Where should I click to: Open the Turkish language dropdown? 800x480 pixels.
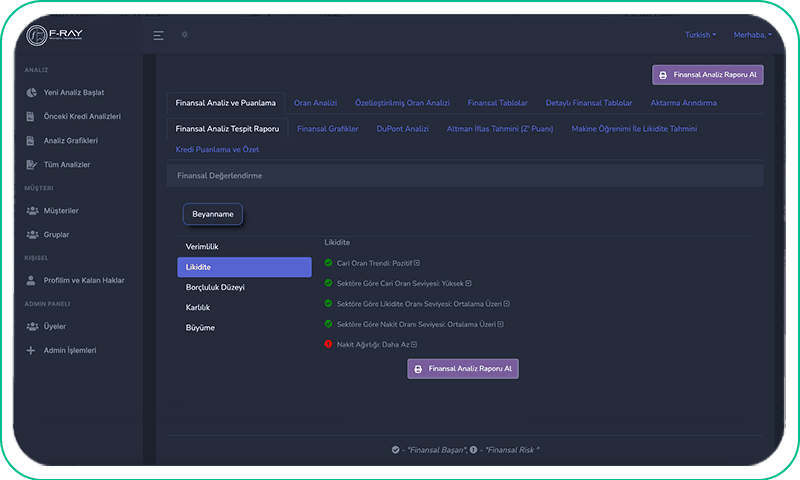[700, 35]
